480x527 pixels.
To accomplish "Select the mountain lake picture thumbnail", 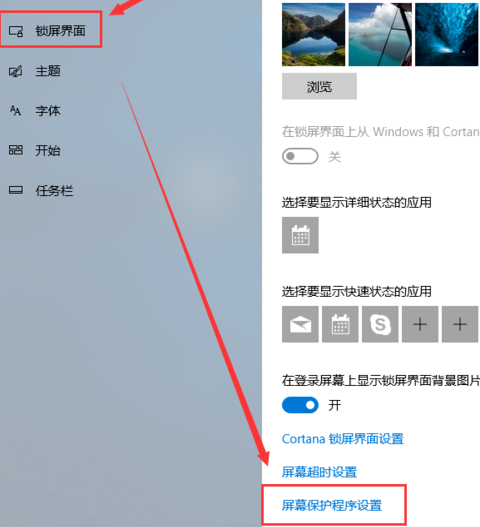I will pyautogui.click(x=313, y=34).
